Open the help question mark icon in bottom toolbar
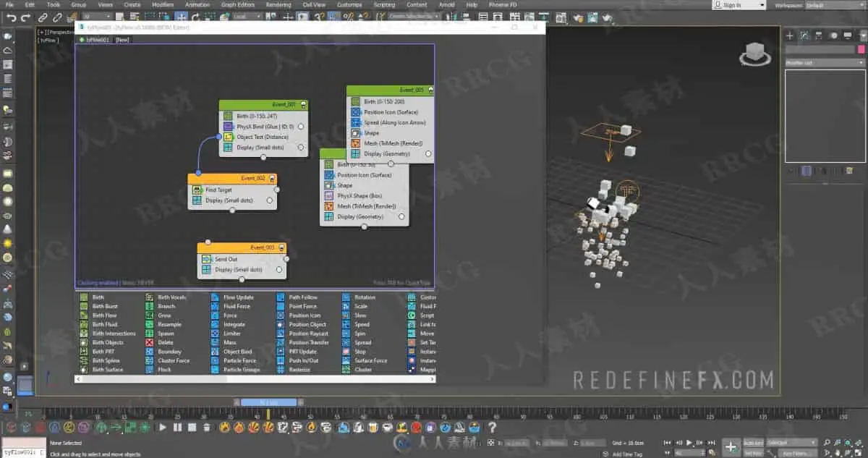This screenshot has height=458, width=868. 493,428
